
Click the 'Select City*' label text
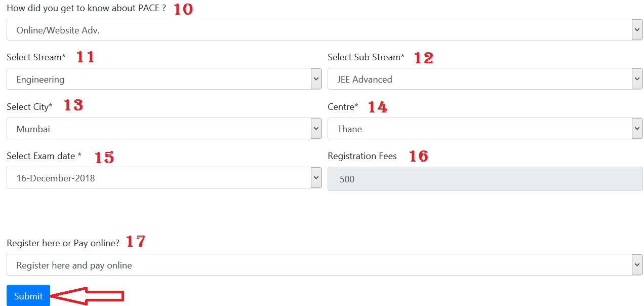click(x=29, y=107)
